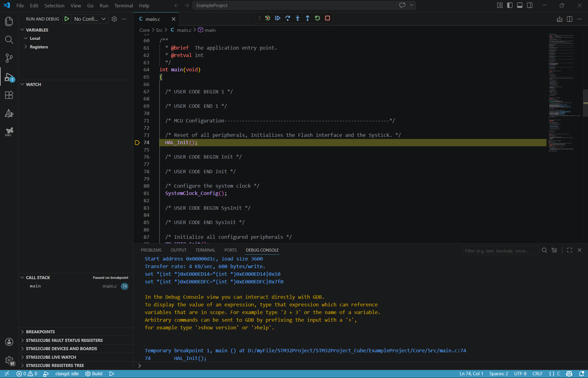Split the editor to the right
The height and width of the screenshot is (378, 588).
570,19
